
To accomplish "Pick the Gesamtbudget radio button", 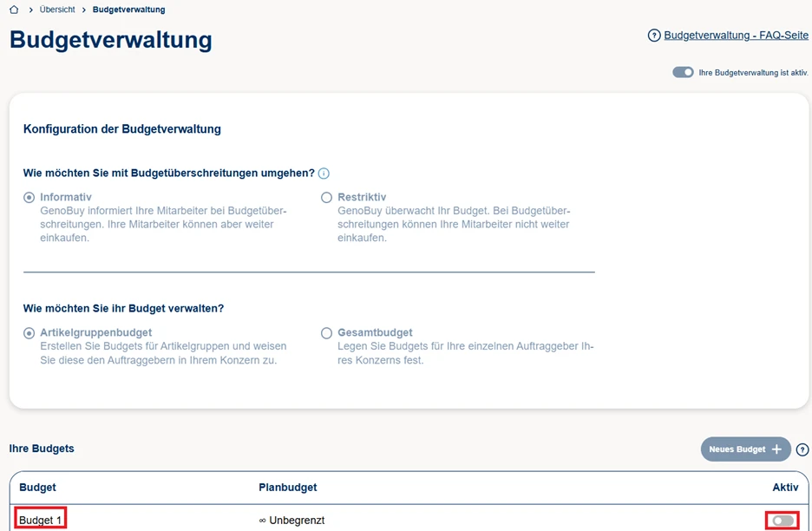I will [327, 333].
